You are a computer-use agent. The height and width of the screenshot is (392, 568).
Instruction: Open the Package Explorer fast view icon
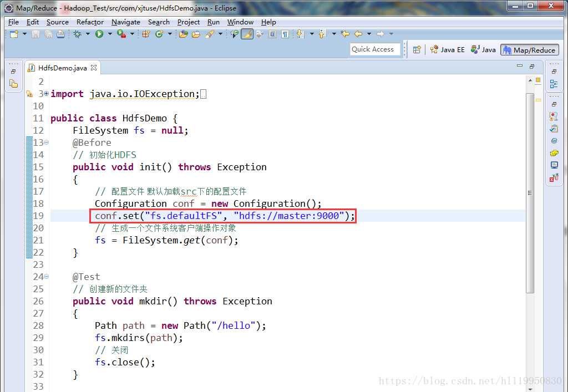click(13, 84)
